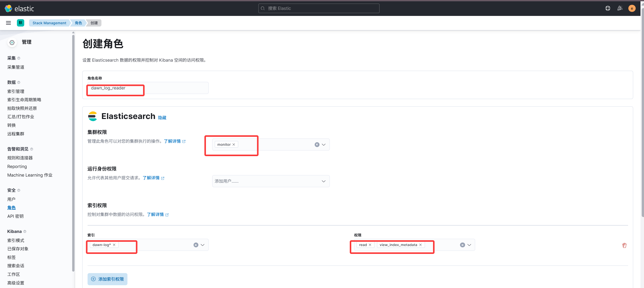Remove the dawn-log* index tag
This screenshot has height=288, width=644.
[114, 245]
